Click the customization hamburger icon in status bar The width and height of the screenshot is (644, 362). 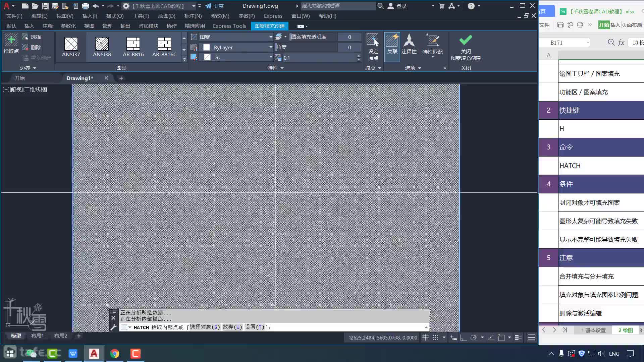pos(532,338)
